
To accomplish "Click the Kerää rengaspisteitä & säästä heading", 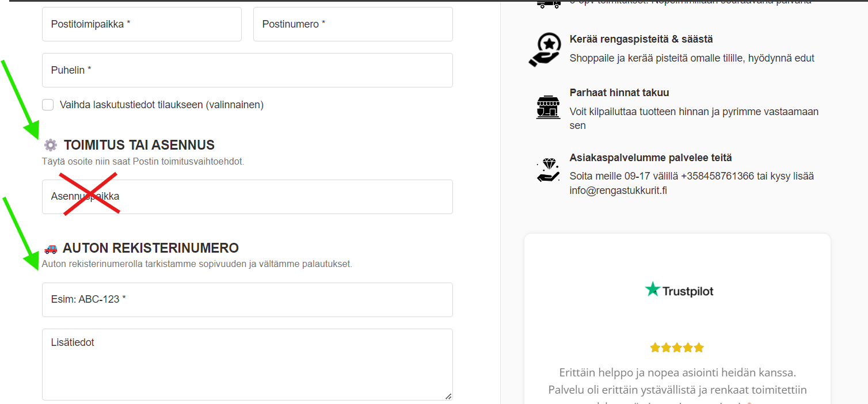I will (641, 39).
